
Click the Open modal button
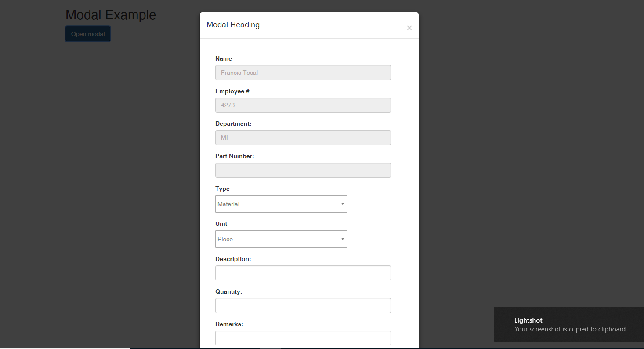pyautogui.click(x=88, y=34)
